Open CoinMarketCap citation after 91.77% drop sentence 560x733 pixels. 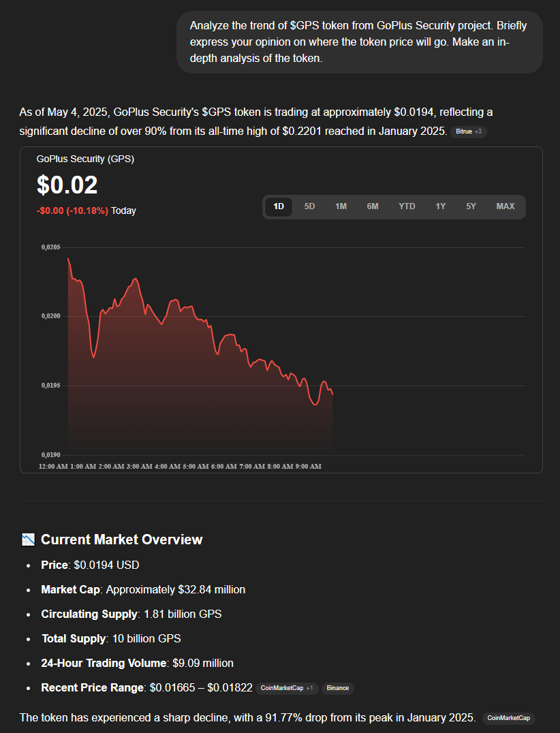pos(509,718)
